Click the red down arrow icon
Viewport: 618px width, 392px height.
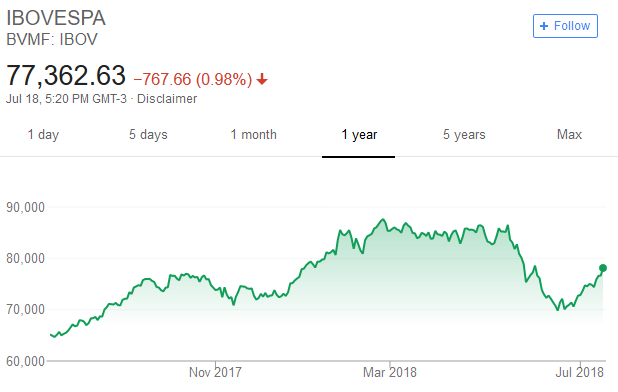coord(262,80)
